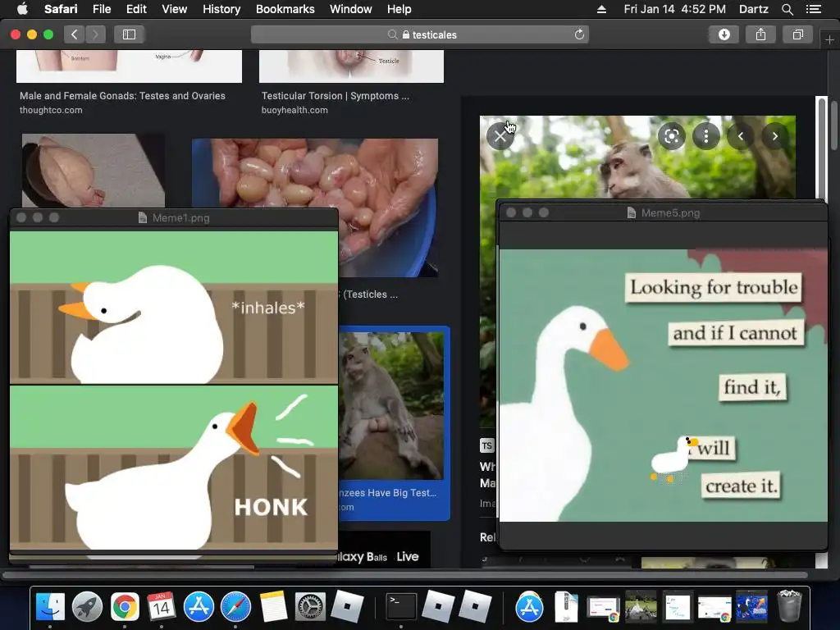Click Safari back navigation button
This screenshot has height=630, width=840.
pos(75,34)
